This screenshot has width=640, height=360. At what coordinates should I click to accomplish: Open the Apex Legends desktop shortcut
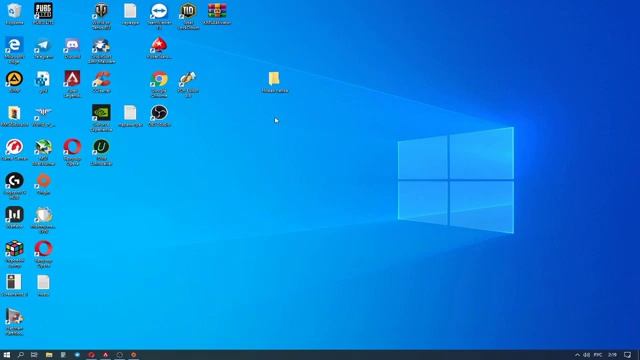pos(72,79)
